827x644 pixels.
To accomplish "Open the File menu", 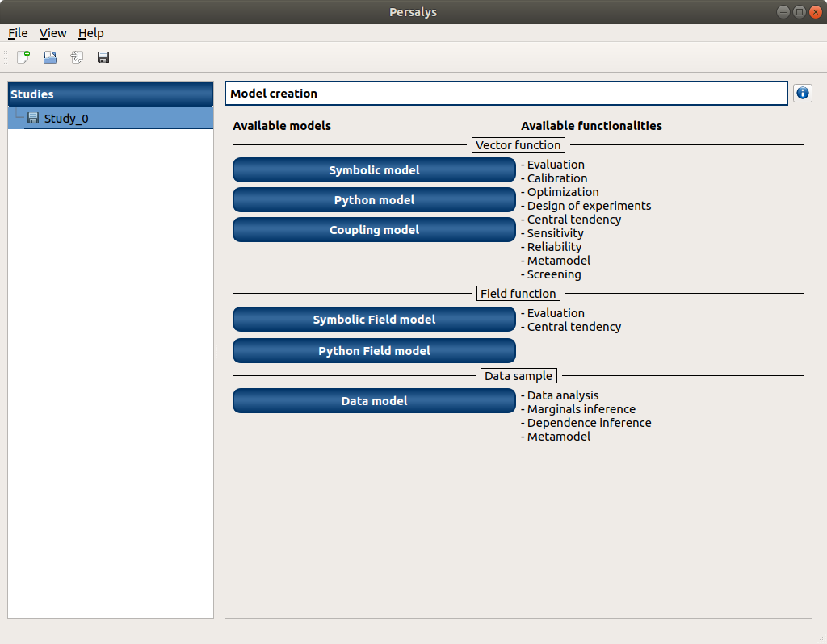I will coord(18,33).
